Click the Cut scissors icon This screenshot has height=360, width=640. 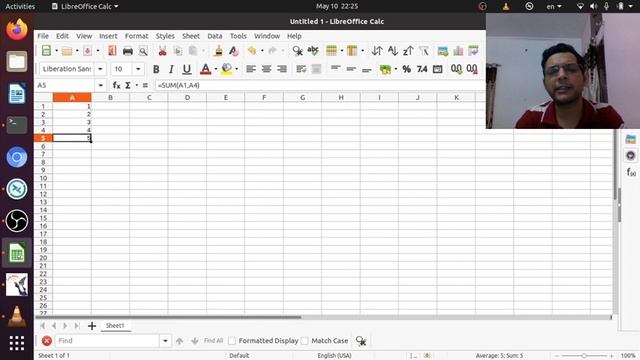pos(162,51)
